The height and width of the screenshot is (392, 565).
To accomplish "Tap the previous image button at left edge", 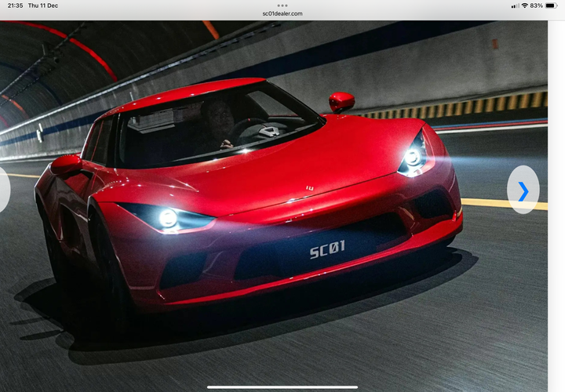I will pyautogui.click(x=4, y=189).
